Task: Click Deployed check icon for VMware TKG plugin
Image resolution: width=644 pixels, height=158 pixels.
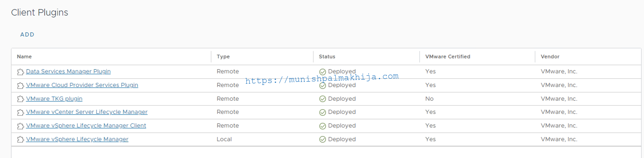Action: (x=322, y=99)
